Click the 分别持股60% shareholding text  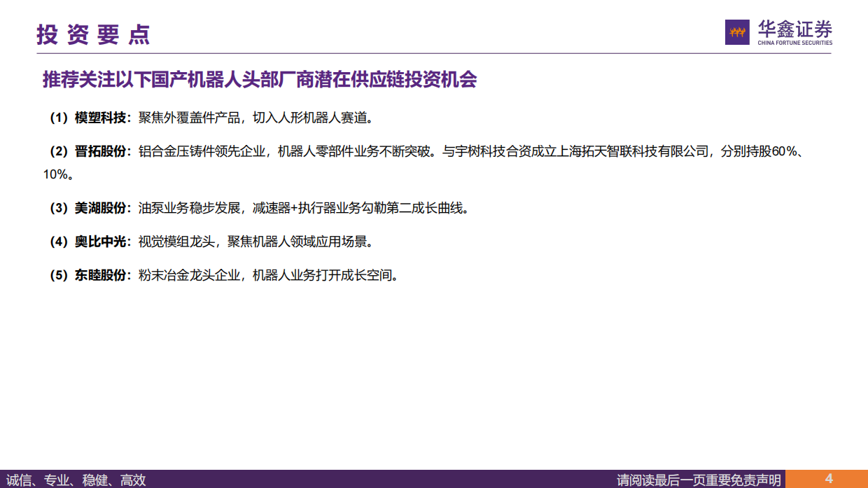pos(760,151)
